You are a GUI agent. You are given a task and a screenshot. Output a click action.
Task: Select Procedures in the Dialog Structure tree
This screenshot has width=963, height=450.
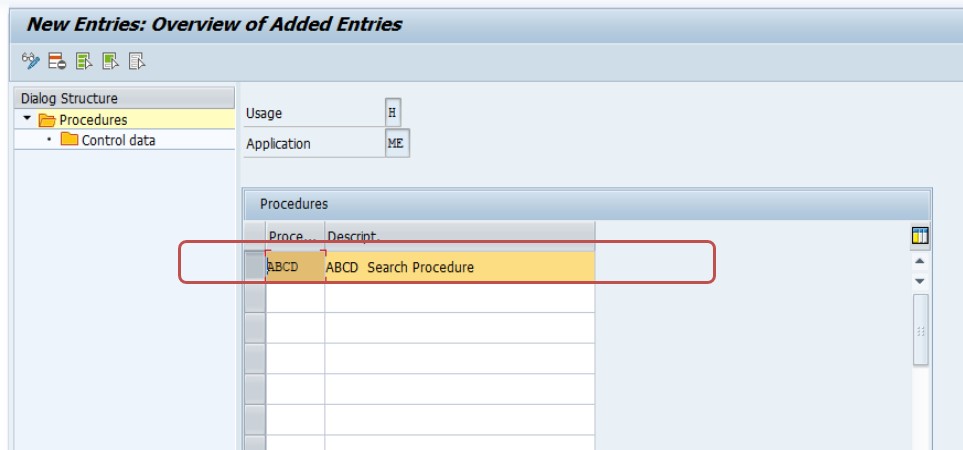[x=93, y=120]
